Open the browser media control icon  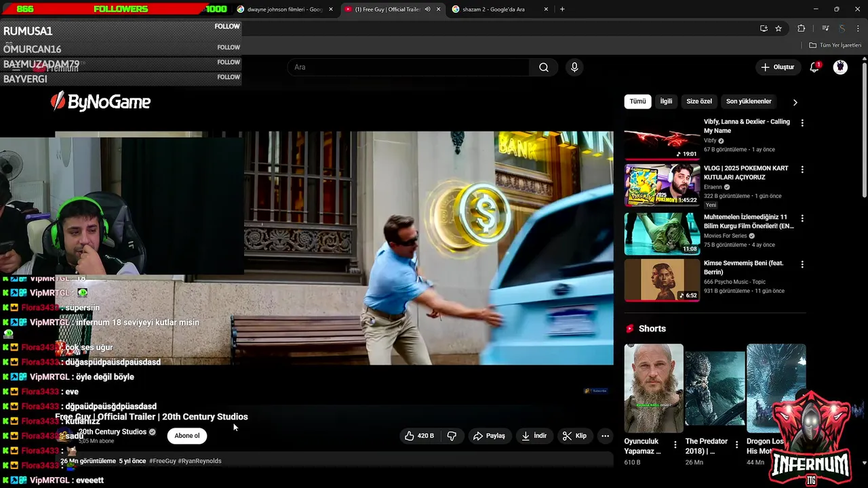(x=825, y=28)
